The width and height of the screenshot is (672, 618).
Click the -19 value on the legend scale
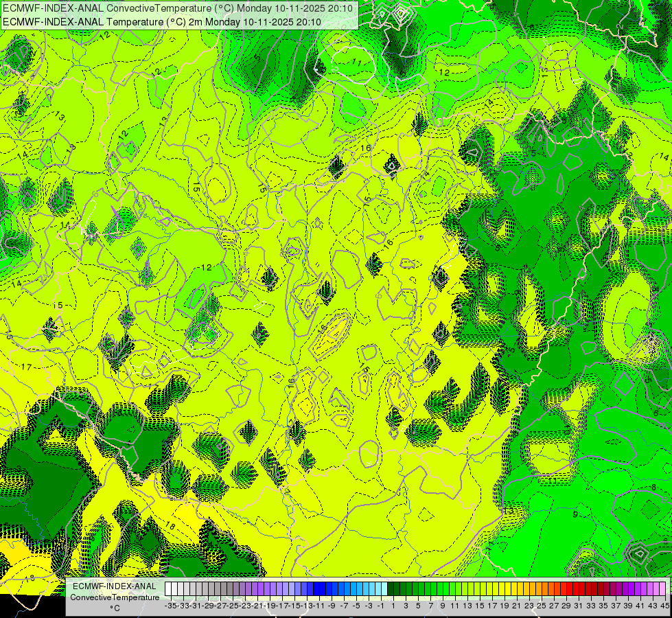[x=270, y=606]
